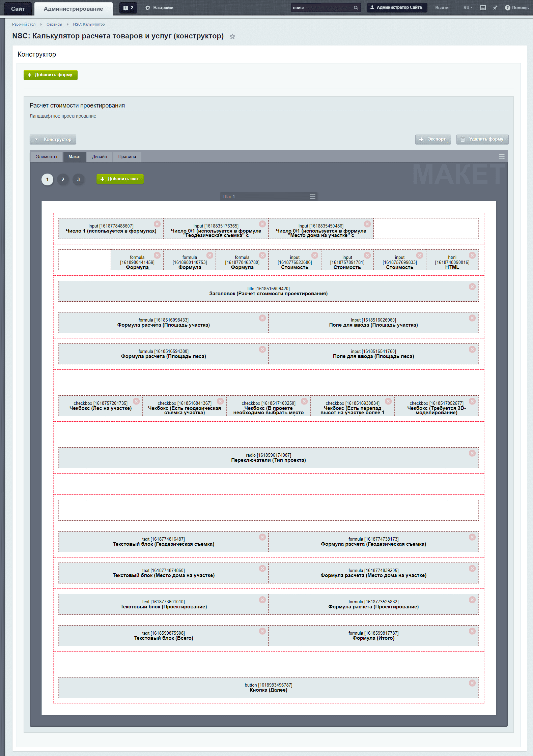The height and width of the screenshot is (756, 533).
Task: Open the RU language dropdown
Action: click(468, 8)
